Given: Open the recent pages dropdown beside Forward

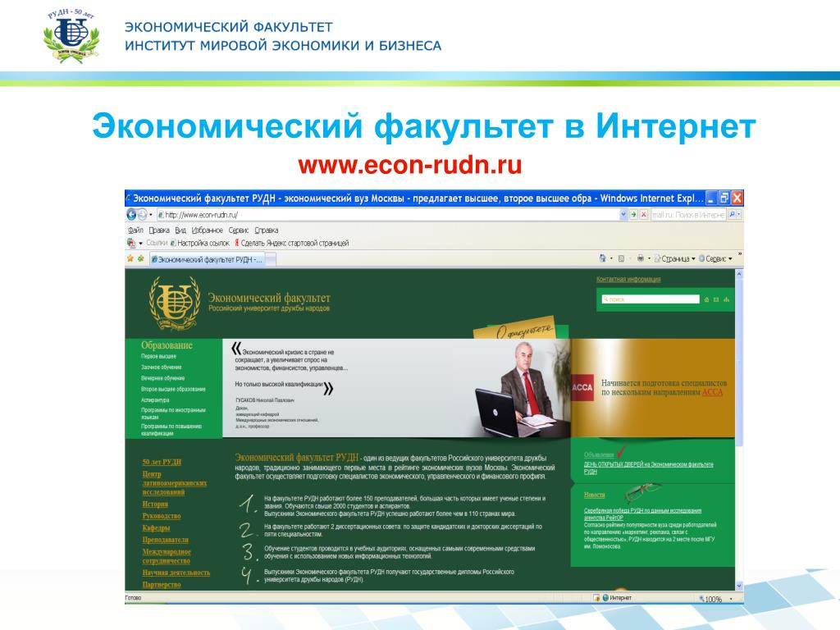Looking at the screenshot, I should (151, 215).
